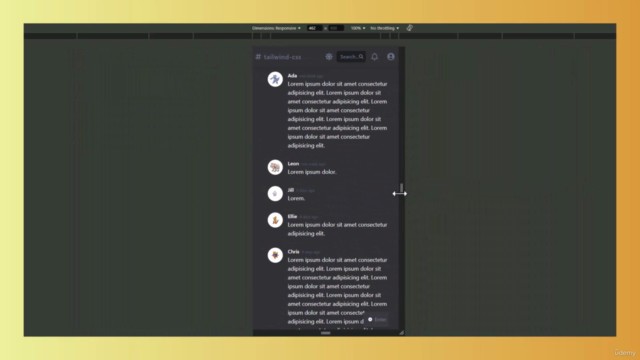Open the No throttling dropdown
The height and width of the screenshot is (360, 640).
(x=384, y=28)
